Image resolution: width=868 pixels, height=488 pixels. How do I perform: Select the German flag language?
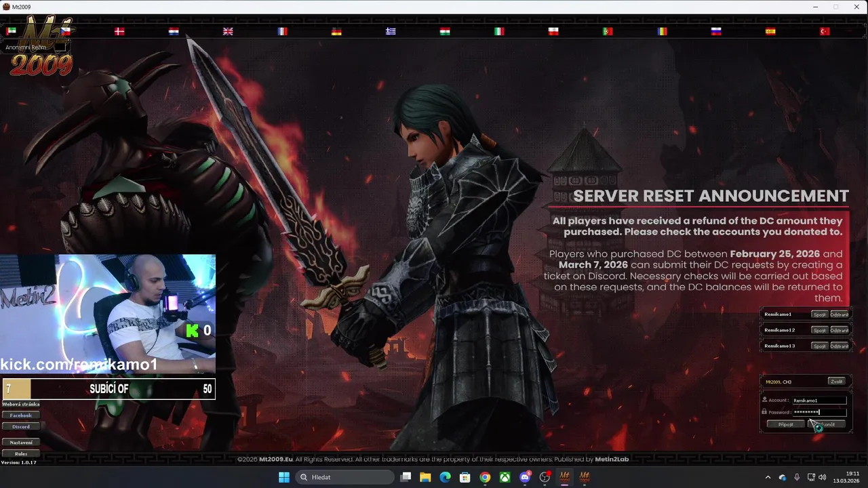point(336,31)
